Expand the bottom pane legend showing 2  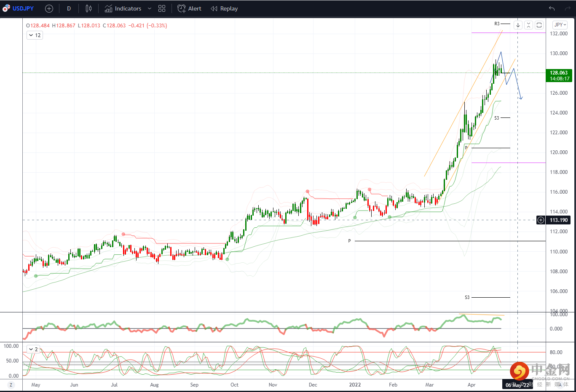point(33,349)
